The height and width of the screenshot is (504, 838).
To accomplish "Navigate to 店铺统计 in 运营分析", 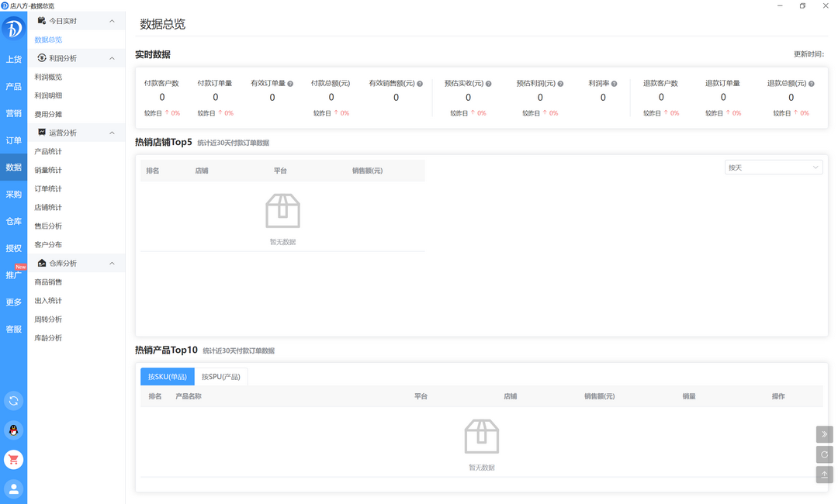I will pos(48,208).
